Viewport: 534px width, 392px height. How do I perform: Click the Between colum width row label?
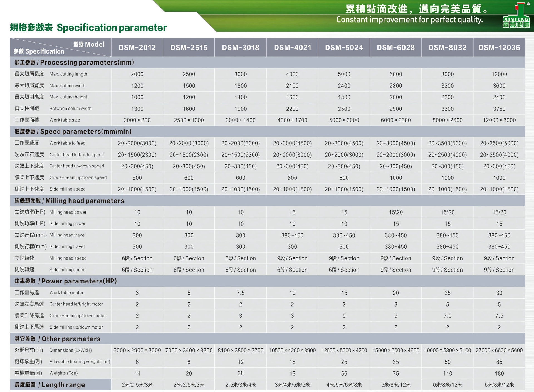(71, 109)
